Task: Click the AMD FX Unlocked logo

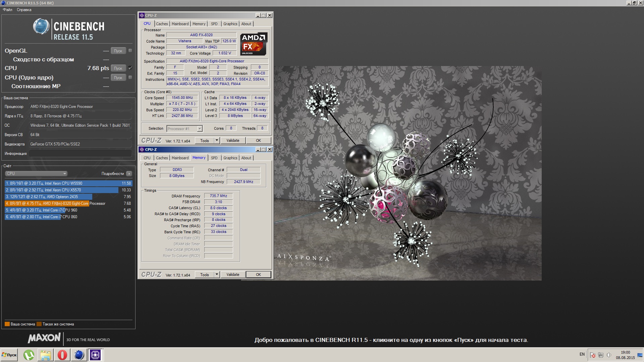Action: pyautogui.click(x=254, y=44)
